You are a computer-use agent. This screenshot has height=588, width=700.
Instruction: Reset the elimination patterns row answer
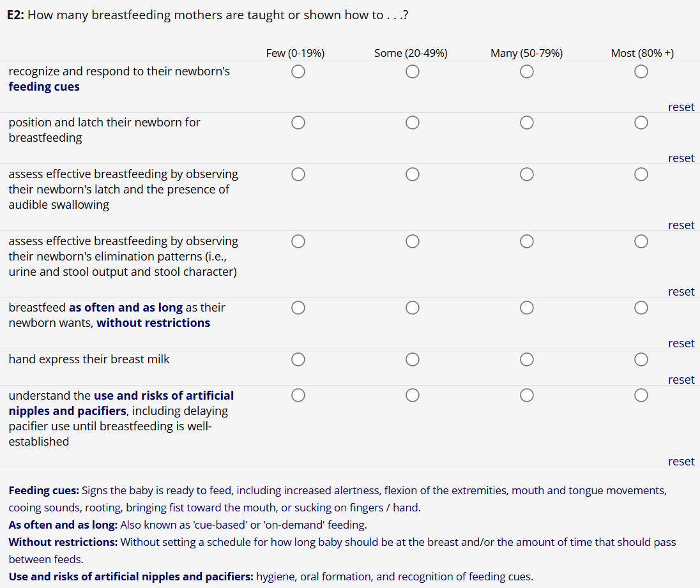coord(681,292)
